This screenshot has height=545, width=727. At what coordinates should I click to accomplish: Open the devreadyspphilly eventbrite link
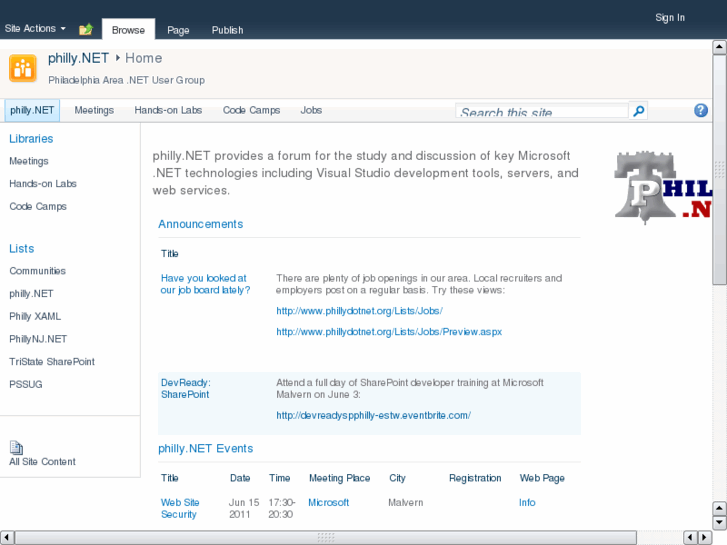(x=373, y=415)
